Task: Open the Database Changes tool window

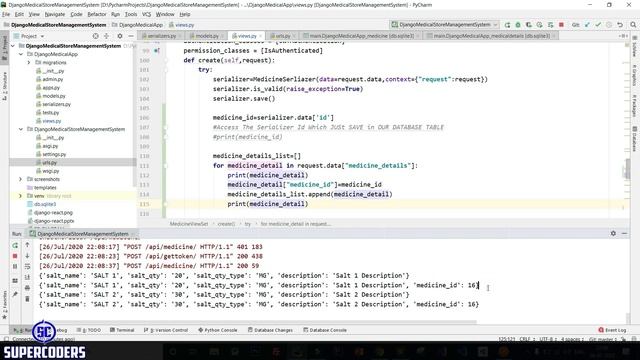Action: click(x=270, y=330)
